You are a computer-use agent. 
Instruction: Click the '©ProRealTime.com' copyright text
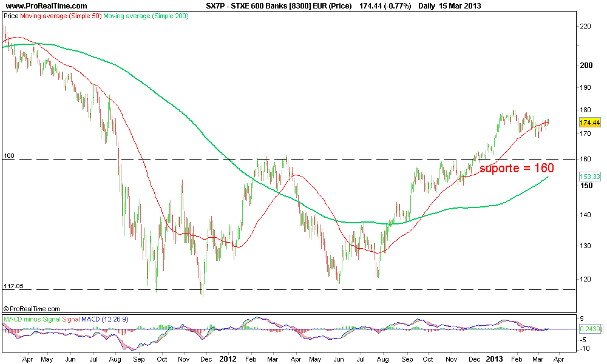click(x=32, y=309)
